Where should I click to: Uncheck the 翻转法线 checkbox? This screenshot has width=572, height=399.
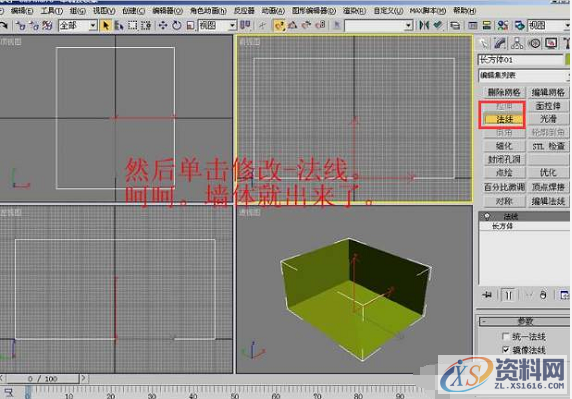[505, 350]
